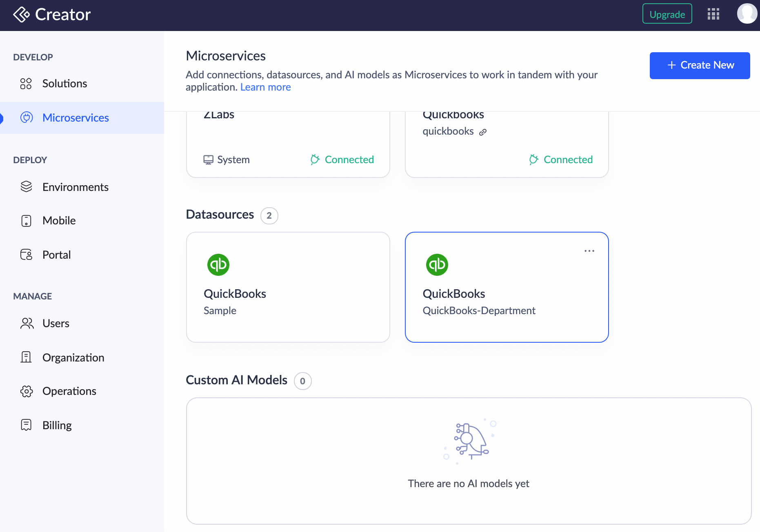Click 'There are no AI models yet' text

(469, 483)
